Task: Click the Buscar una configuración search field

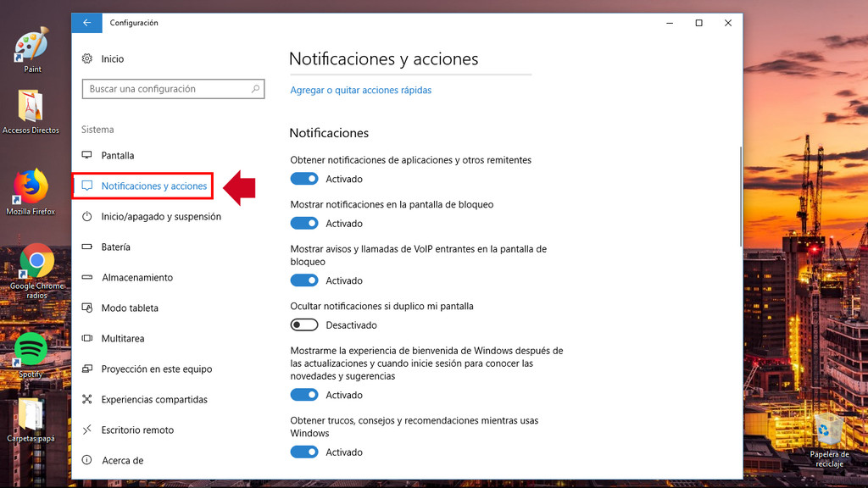Action: [173, 89]
